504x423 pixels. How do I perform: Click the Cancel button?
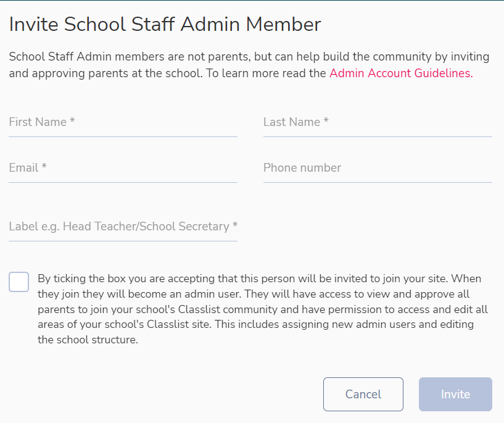pyautogui.click(x=363, y=394)
